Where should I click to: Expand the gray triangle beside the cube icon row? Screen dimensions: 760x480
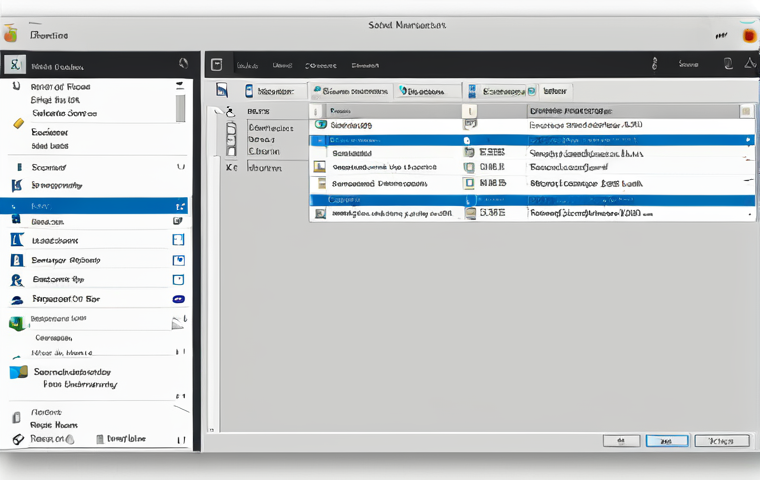(x=178, y=323)
